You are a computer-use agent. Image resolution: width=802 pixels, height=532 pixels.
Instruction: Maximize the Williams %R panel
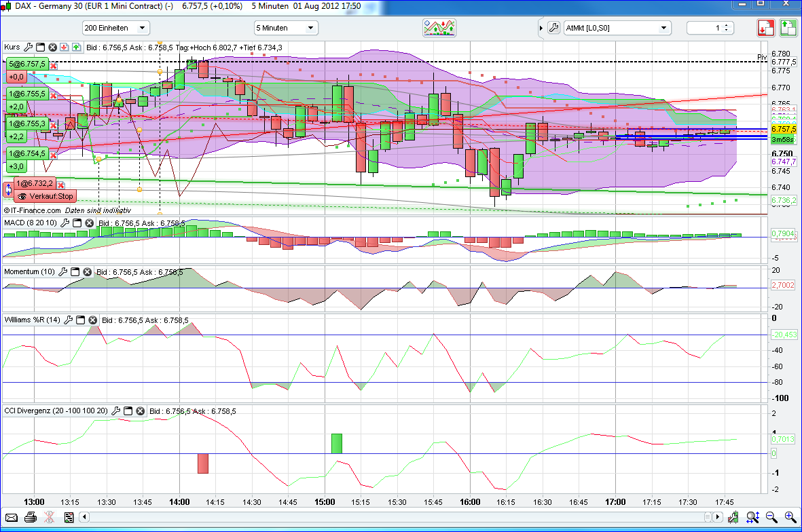pos(80,320)
